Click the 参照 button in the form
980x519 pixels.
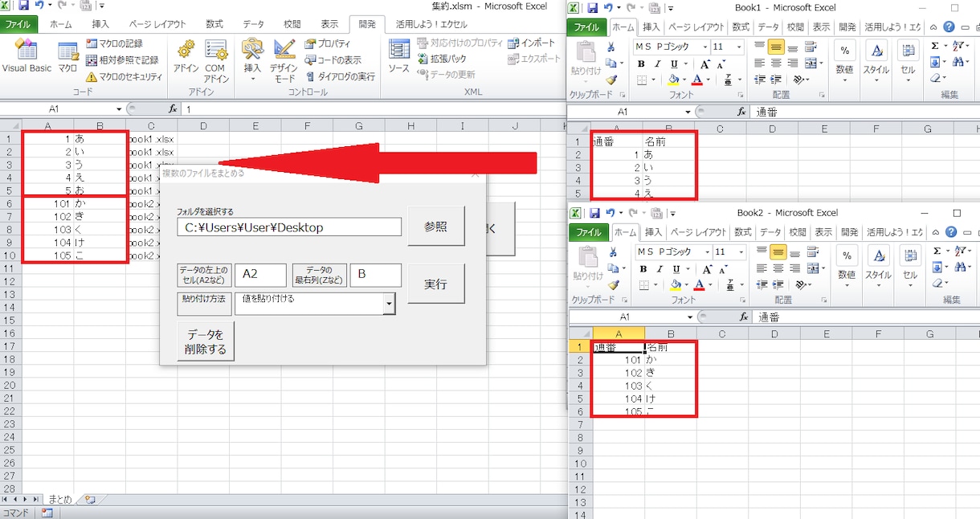click(436, 227)
